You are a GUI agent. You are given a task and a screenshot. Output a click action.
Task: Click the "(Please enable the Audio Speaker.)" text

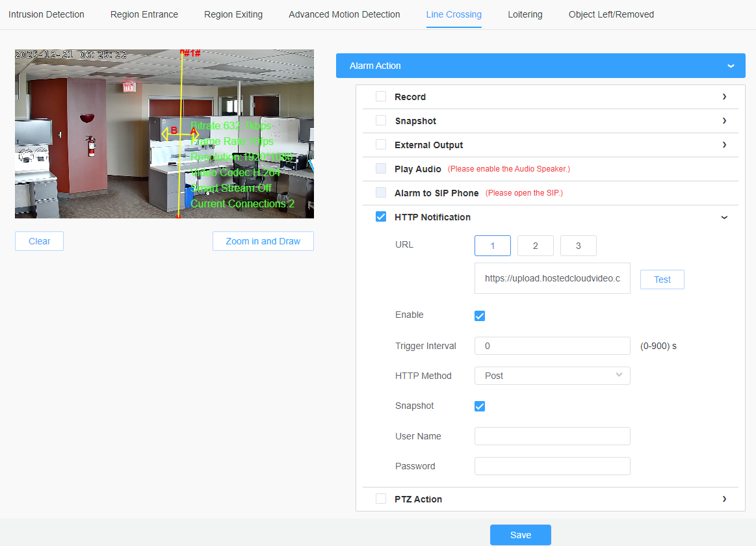coord(509,168)
